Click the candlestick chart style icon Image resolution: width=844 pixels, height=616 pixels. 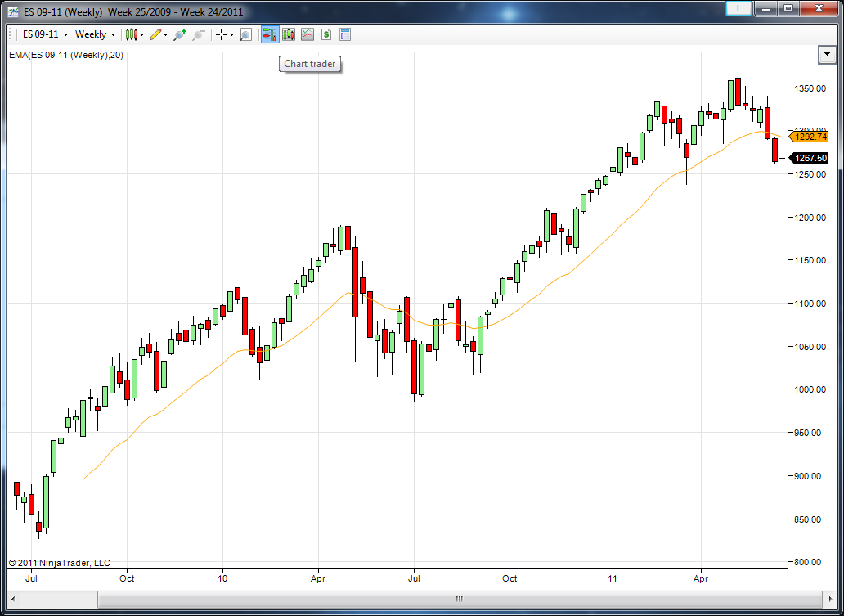point(132,34)
